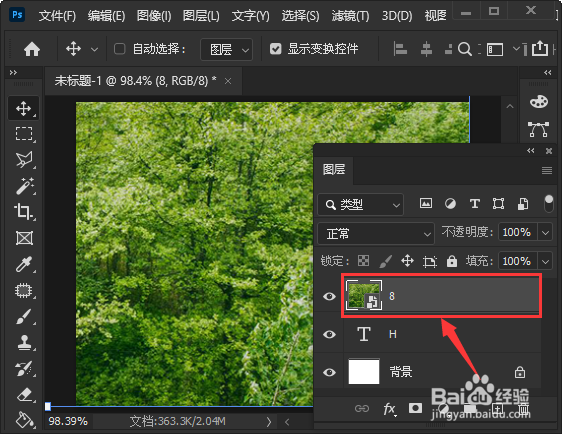
Task: Open the Paths panel icon
Action: (538, 129)
